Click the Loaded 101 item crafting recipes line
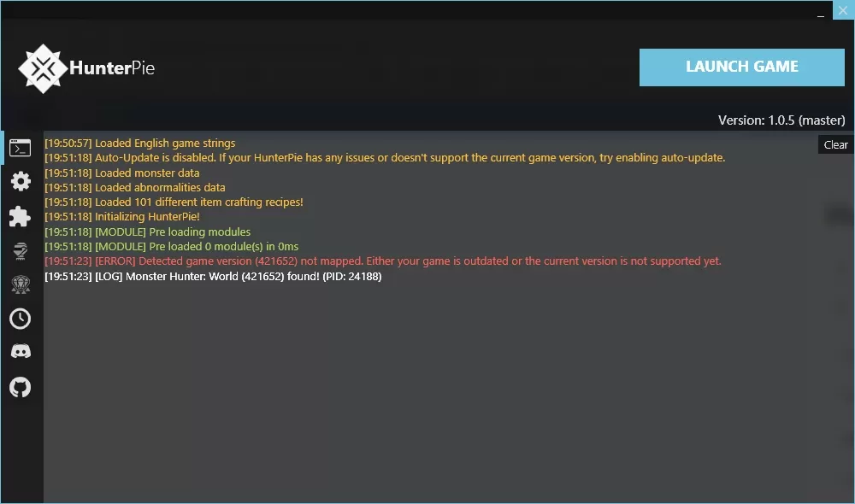 (x=174, y=202)
